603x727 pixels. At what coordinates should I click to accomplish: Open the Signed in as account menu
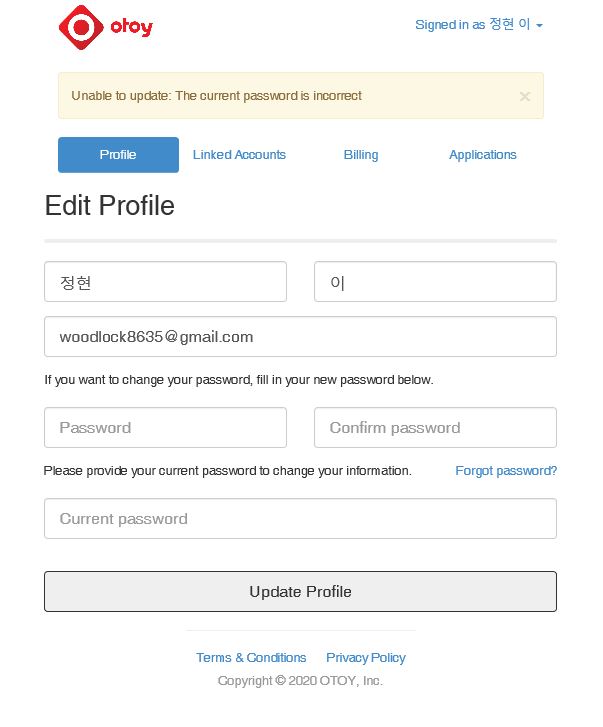(x=479, y=25)
